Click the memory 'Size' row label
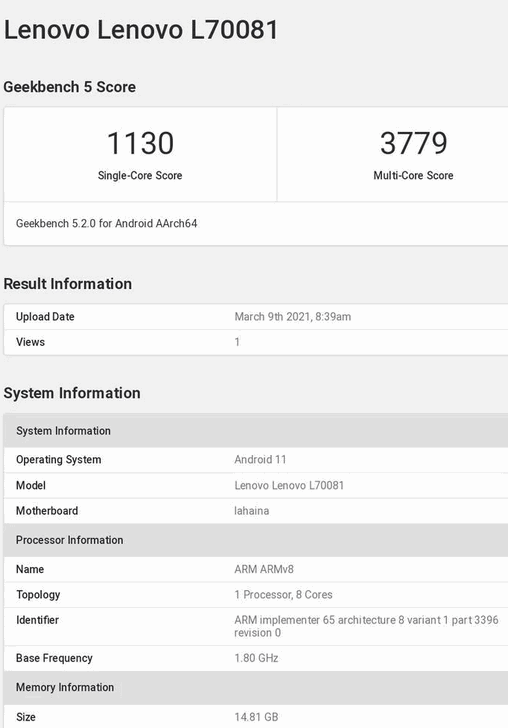The height and width of the screenshot is (728, 508). tap(26, 717)
